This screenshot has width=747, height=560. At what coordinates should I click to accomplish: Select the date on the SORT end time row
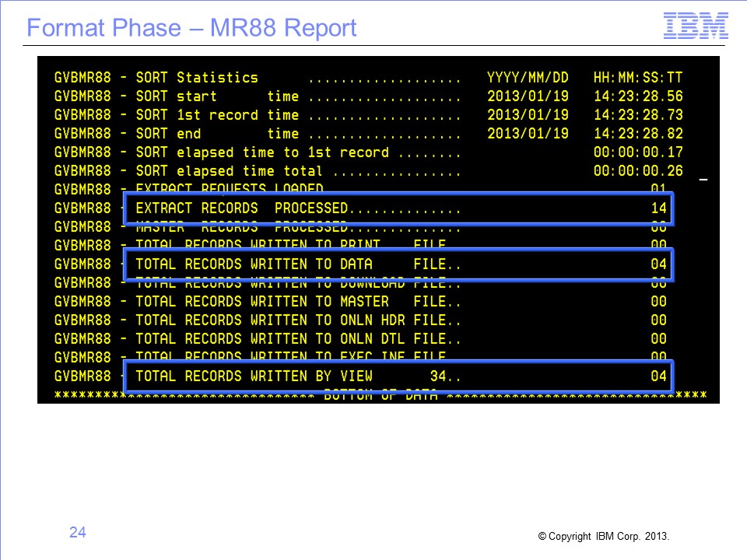point(528,133)
